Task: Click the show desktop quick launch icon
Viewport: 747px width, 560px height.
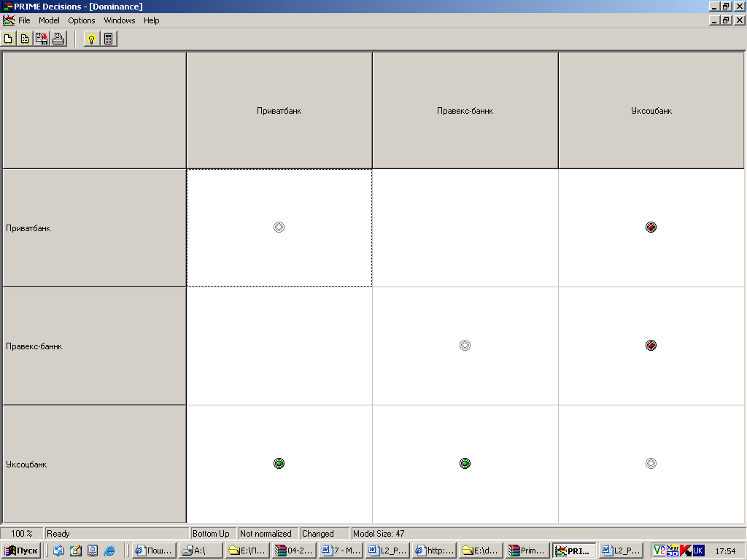Action: pyautogui.click(x=93, y=551)
